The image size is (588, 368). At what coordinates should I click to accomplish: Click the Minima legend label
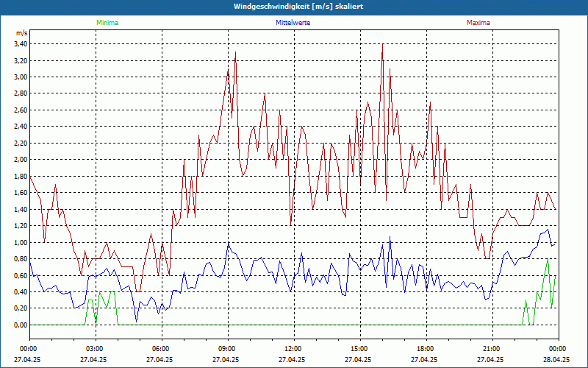[x=107, y=23]
